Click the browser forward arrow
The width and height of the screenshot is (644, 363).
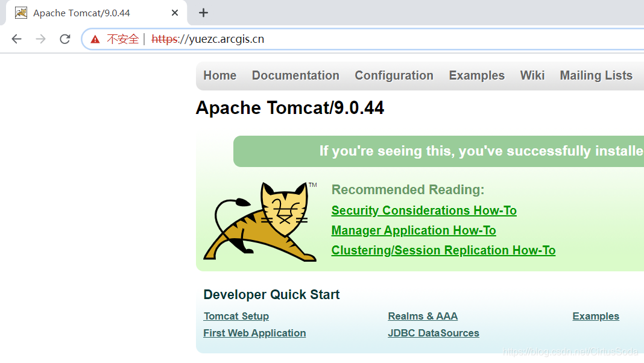coord(40,39)
